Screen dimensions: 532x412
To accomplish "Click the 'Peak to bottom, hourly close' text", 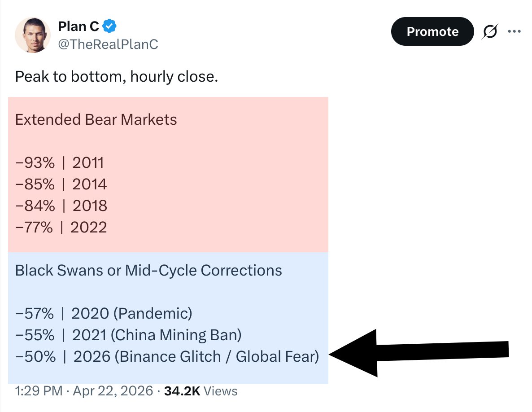I will tap(116, 76).
